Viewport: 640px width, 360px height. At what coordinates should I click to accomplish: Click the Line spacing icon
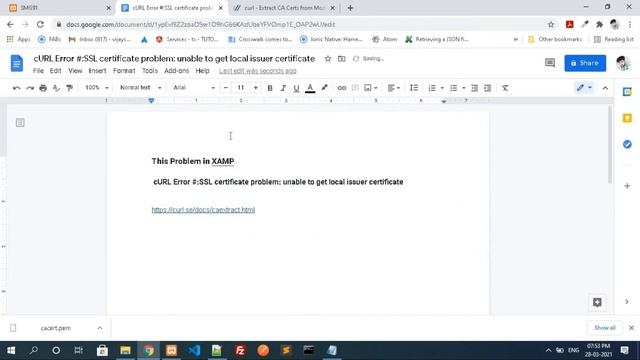coord(414,88)
